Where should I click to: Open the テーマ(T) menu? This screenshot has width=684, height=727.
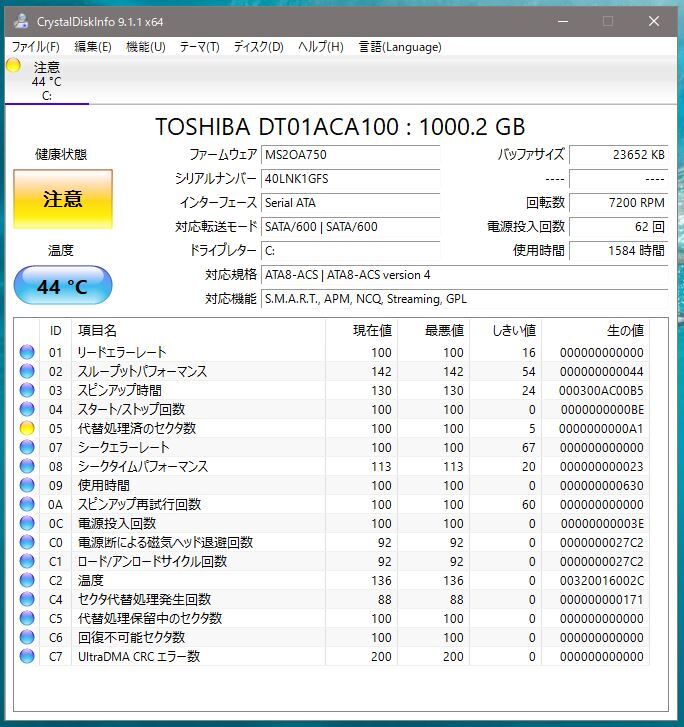(199, 47)
